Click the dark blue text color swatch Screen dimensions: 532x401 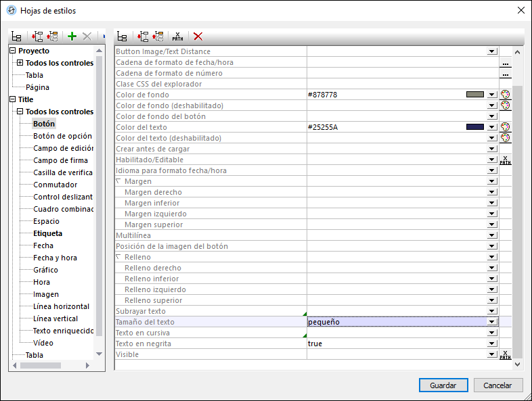475,127
